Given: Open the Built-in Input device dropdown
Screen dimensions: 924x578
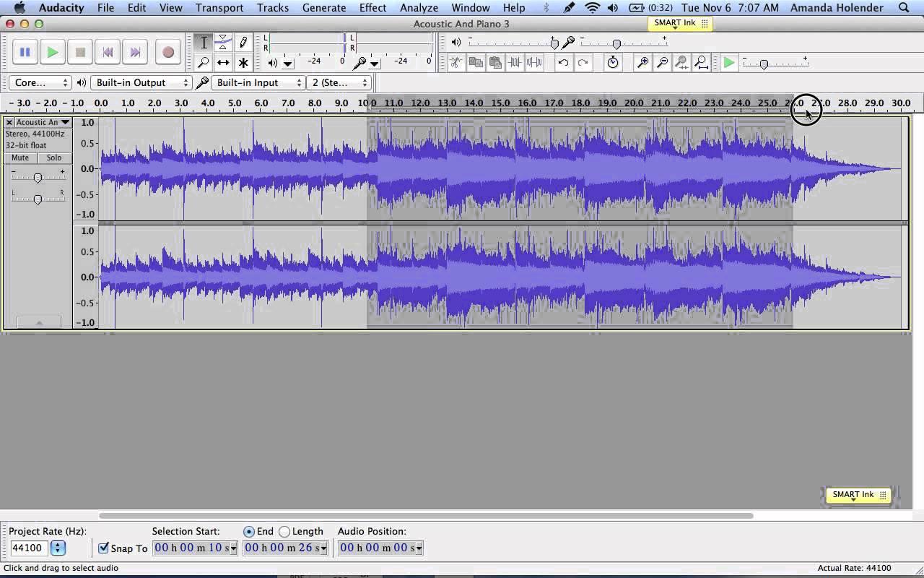Looking at the screenshot, I should click(258, 82).
